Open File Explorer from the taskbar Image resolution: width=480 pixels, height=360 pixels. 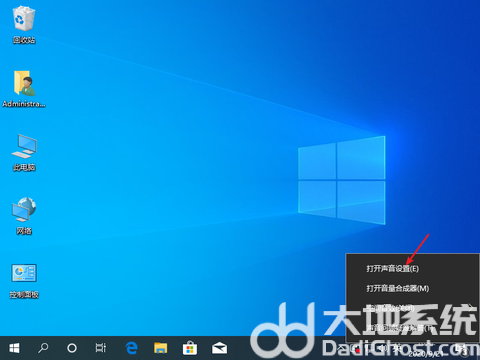(x=160, y=348)
